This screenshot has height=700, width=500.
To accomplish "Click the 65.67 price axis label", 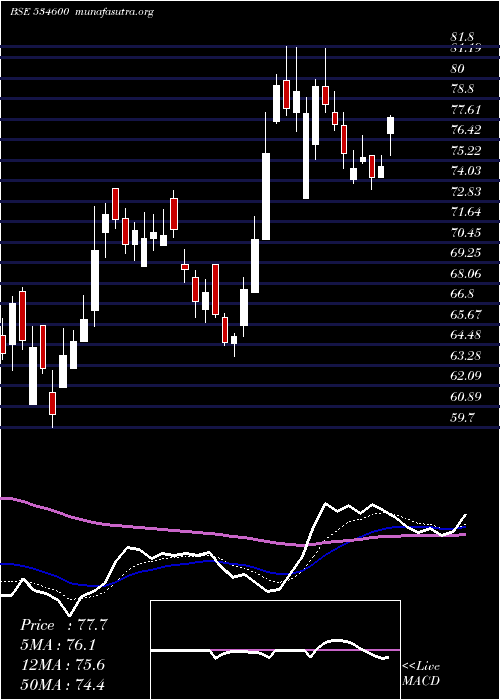I will click(466, 315).
